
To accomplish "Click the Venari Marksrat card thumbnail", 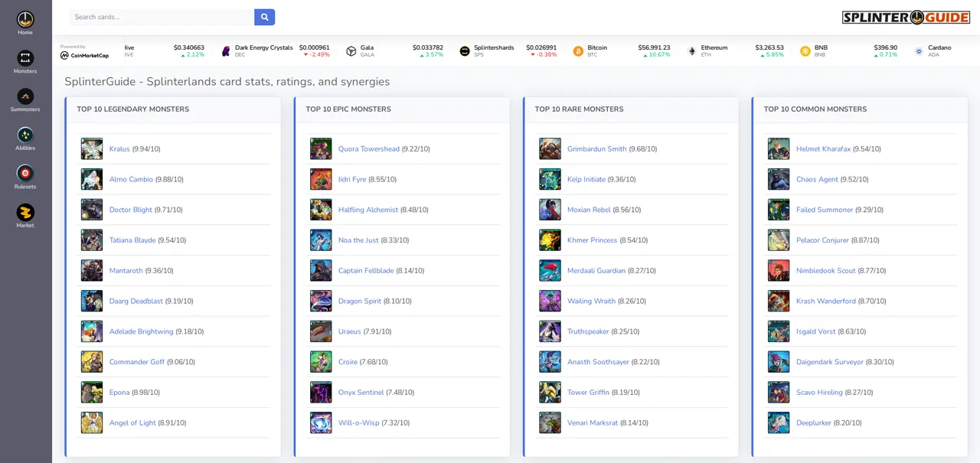I will [550, 423].
